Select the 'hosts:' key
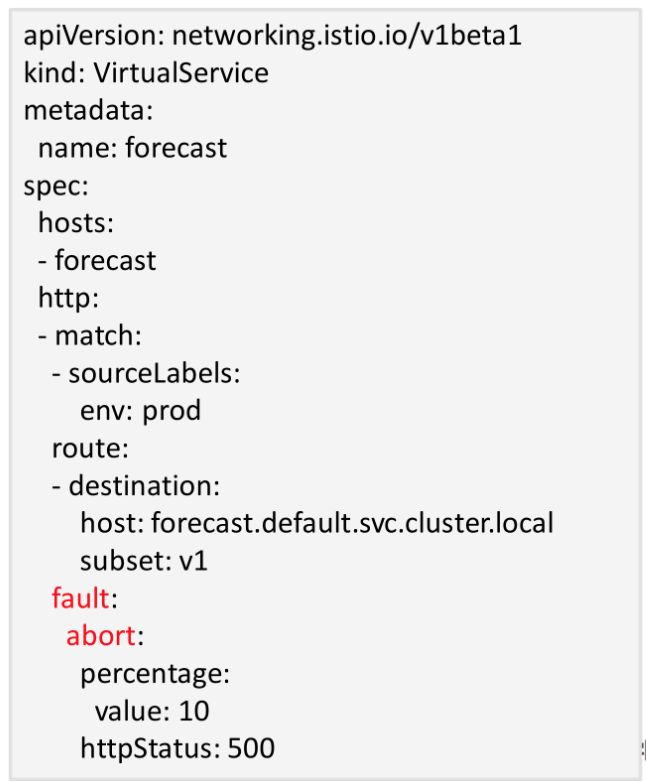Screen dimensions: 646x782 (77, 223)
